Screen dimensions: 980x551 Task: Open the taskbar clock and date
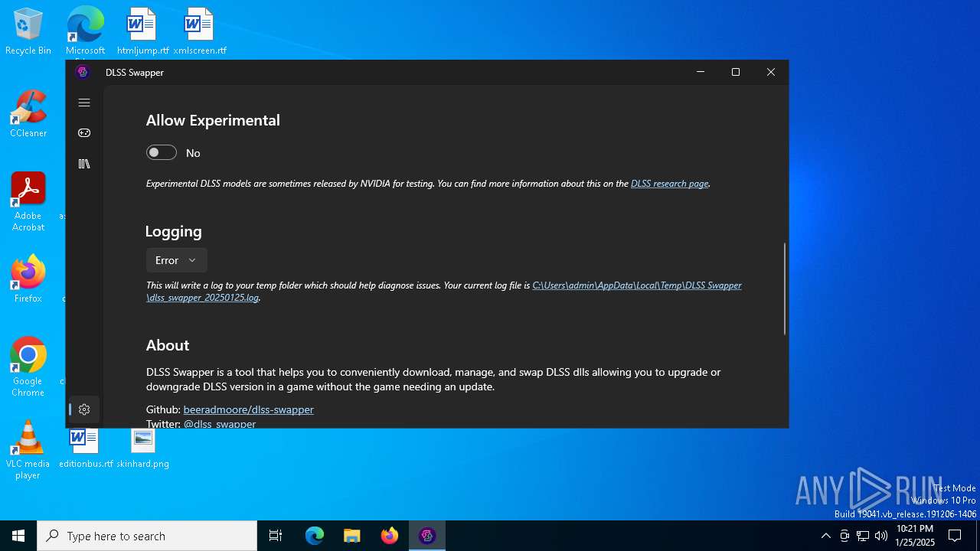(915, 536)
